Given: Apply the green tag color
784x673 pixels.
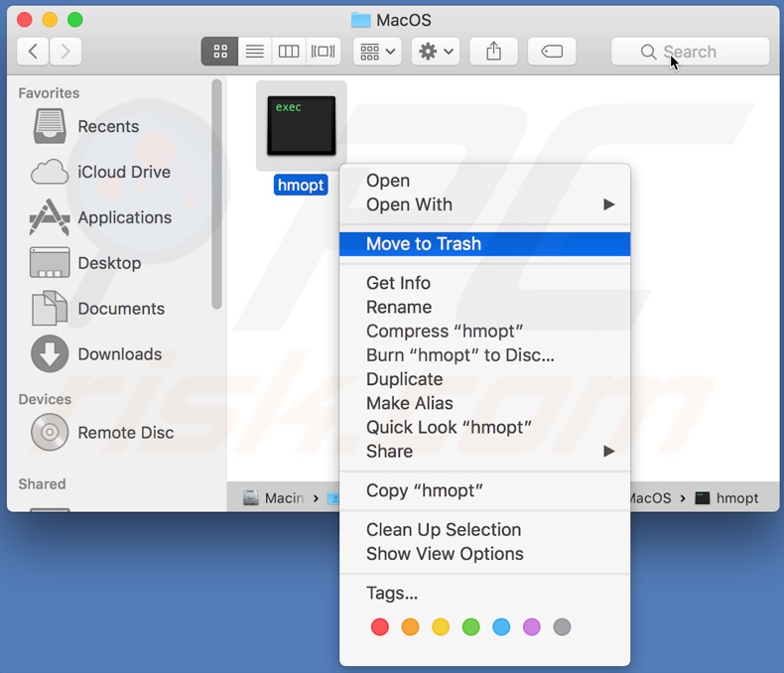Looking at the screenshot, I should click(471, 627).
